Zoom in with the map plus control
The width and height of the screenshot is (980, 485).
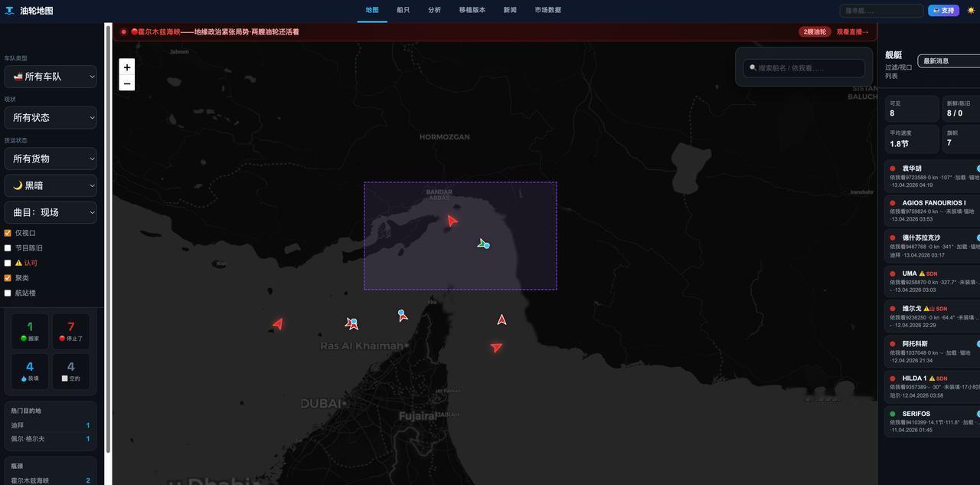coord(126,67)
